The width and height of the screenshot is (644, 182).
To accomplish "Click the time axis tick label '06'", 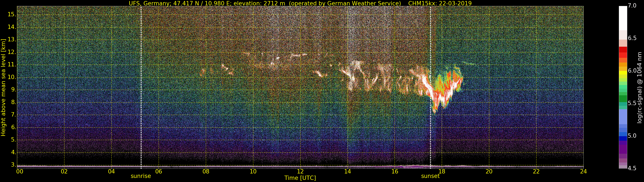I will pyautogui.click(x=159, y=172).
